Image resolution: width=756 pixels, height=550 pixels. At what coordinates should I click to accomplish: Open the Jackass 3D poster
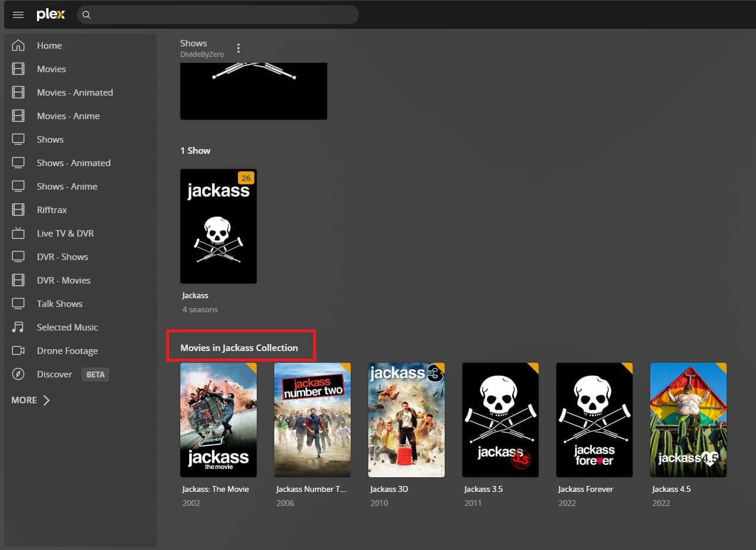406,420
